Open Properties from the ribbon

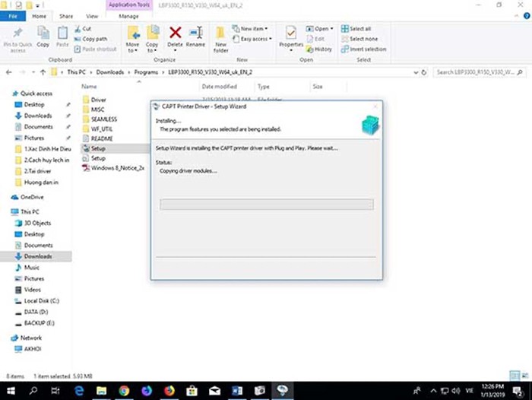click(x=291, y=38)
